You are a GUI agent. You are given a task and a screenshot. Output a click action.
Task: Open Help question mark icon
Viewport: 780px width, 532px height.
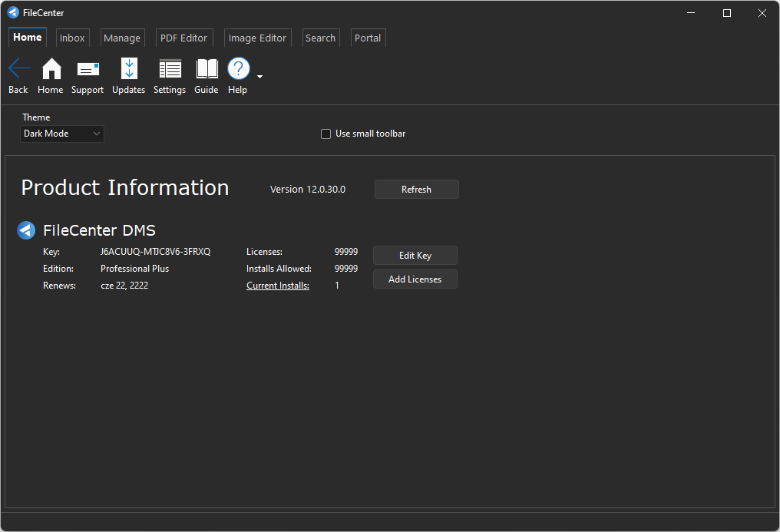tap(238, 68)
